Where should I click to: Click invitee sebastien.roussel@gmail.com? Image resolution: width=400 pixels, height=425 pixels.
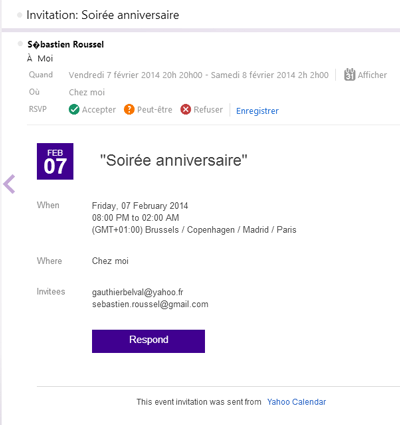(x=150, y=304)
